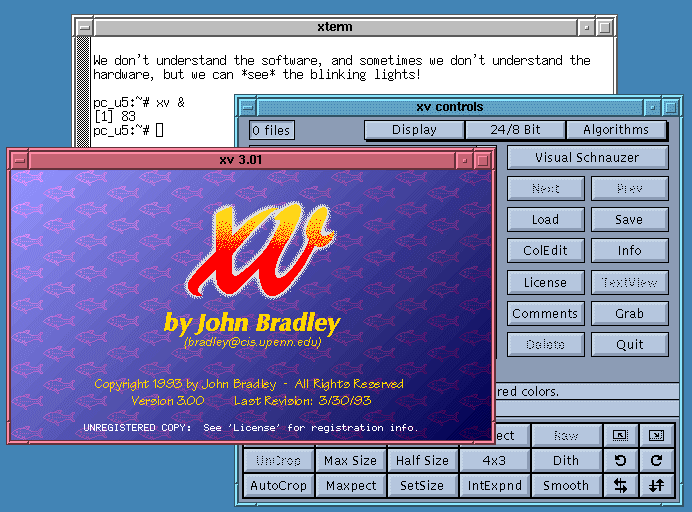Viewport: 692px width, 512px height.
Task: Click the 'red colors.' status line
Action: click(528, 392)
